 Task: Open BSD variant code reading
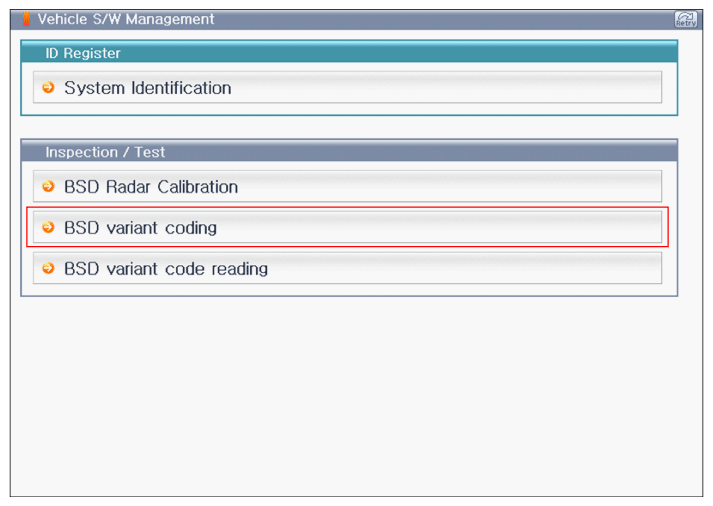[166, 269]
